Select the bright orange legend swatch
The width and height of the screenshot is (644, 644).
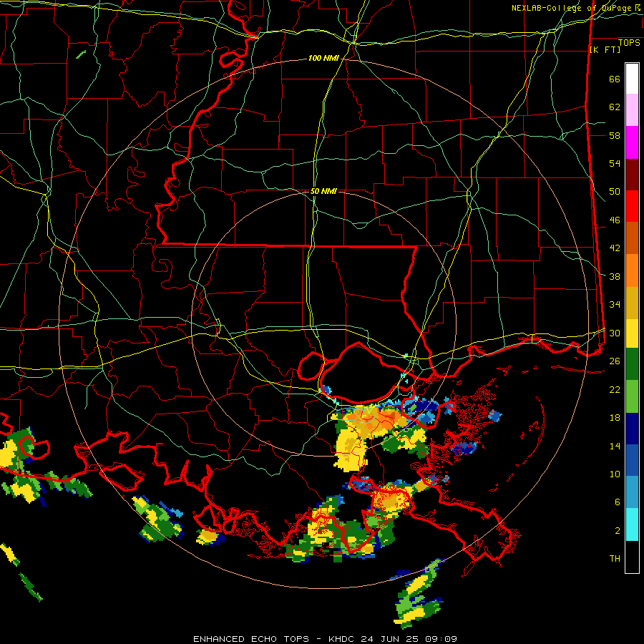pyautogui.click(x=632, y=270)
